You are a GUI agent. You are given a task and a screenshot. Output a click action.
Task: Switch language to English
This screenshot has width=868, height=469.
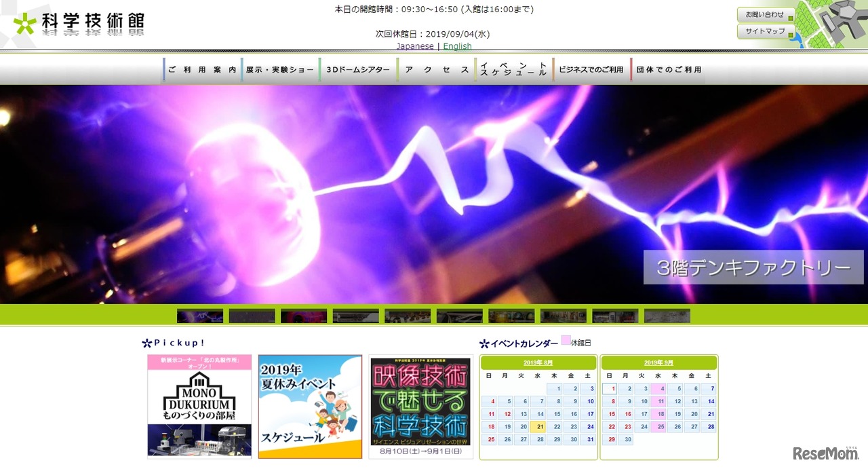point(457,46)
